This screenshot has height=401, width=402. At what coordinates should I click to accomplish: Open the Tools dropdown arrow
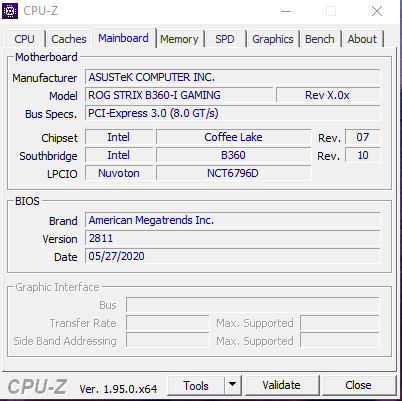point(233,385)
